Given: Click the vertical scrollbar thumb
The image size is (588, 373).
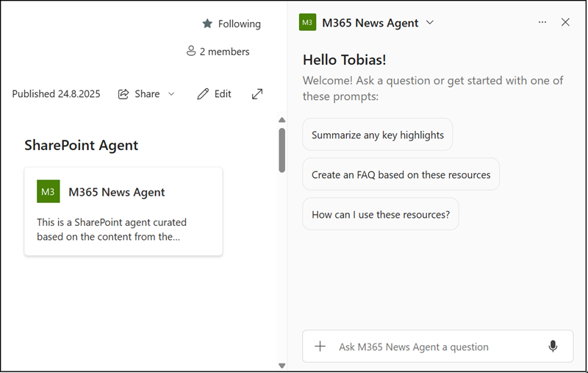Looking at the screenshot, I should 282,150.
